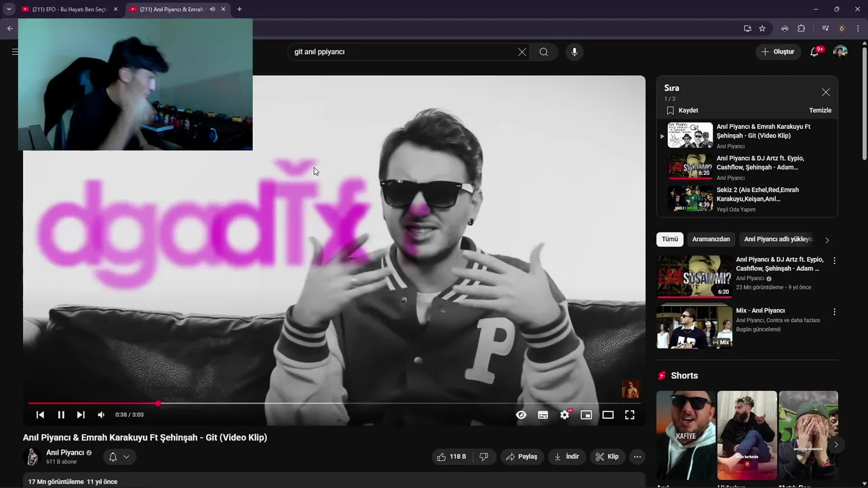
Task: Save the queue with Kaydet
Action: (x=682, y=110)
